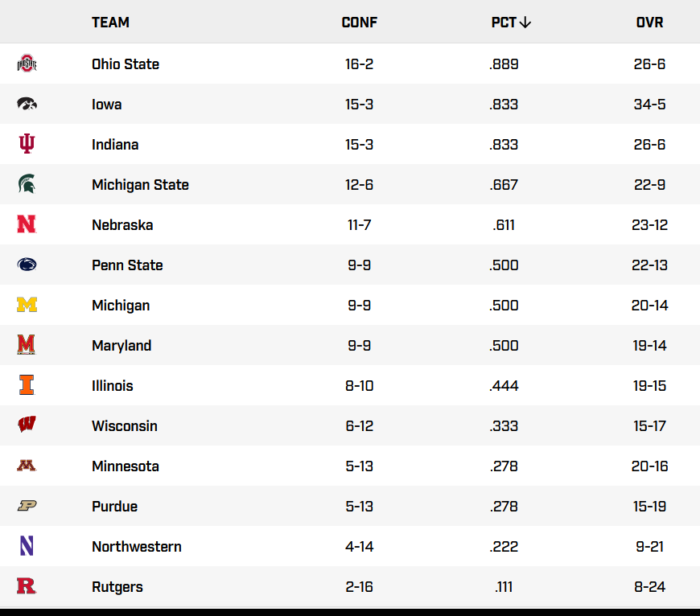This screenshot has width=700, height=616.
Task: Click the Ohio State Buckeyes logo
Action: point(27,64)
